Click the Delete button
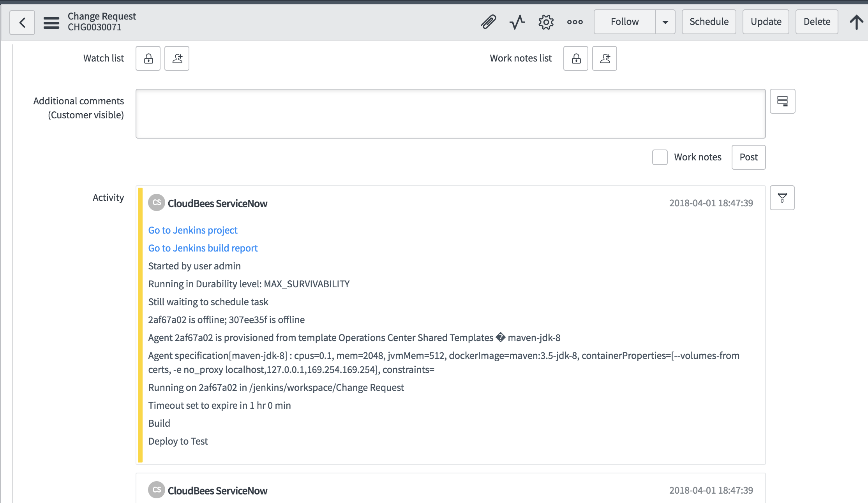Viewport: 868px width, 503px height. [x=817, y=22]
